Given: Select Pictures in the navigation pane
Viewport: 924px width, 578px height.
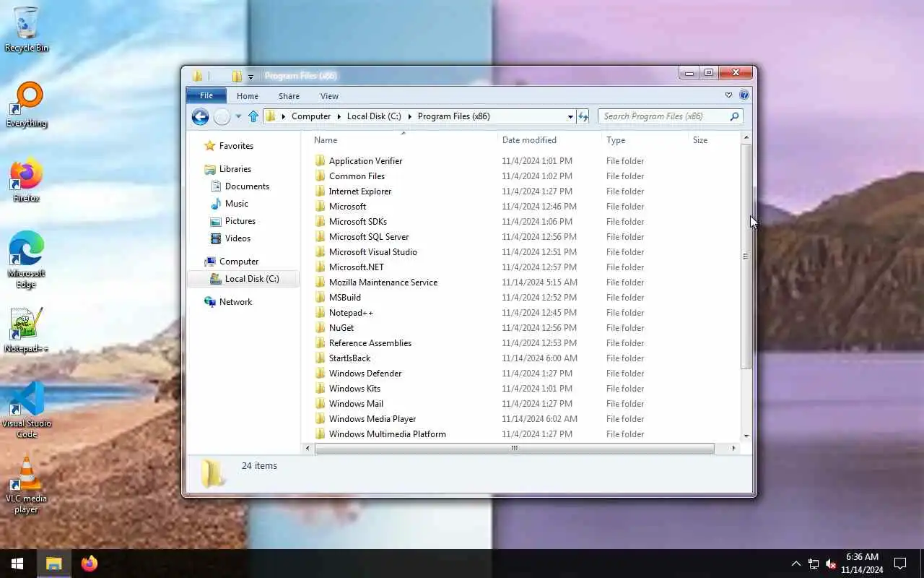Looking at the screenshot, I should [240, 221].
